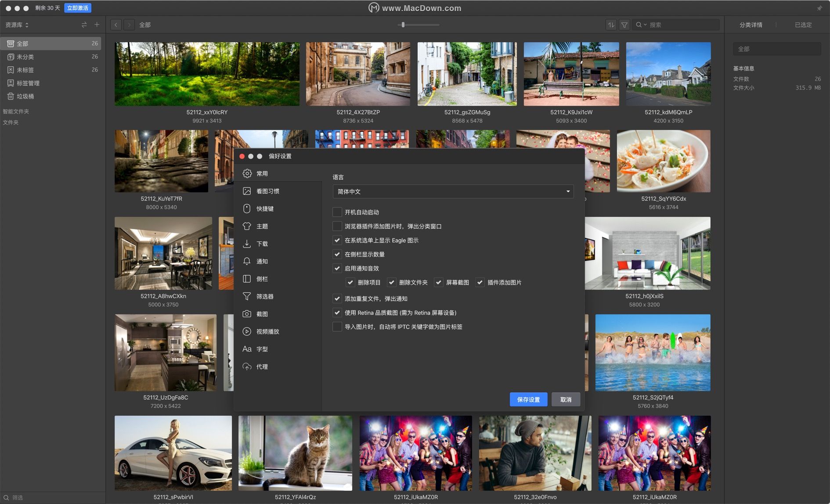Viewport: 830px width, 504px height.
Task: Switch to the 已选定 tab
Action: [x=803, y=25]
